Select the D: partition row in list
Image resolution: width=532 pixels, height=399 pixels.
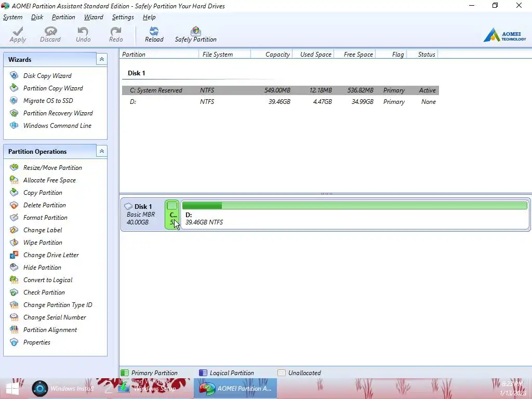(280, 101)
